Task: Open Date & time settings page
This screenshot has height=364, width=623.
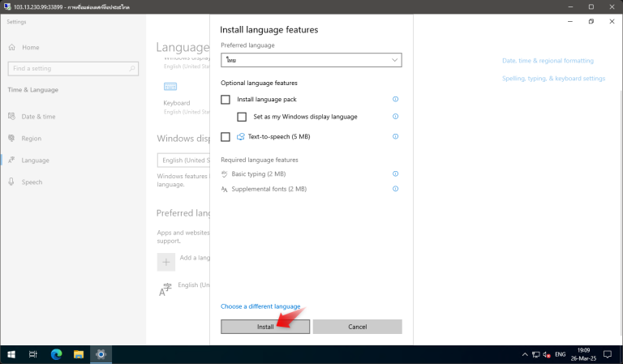Action: point(39,116)
